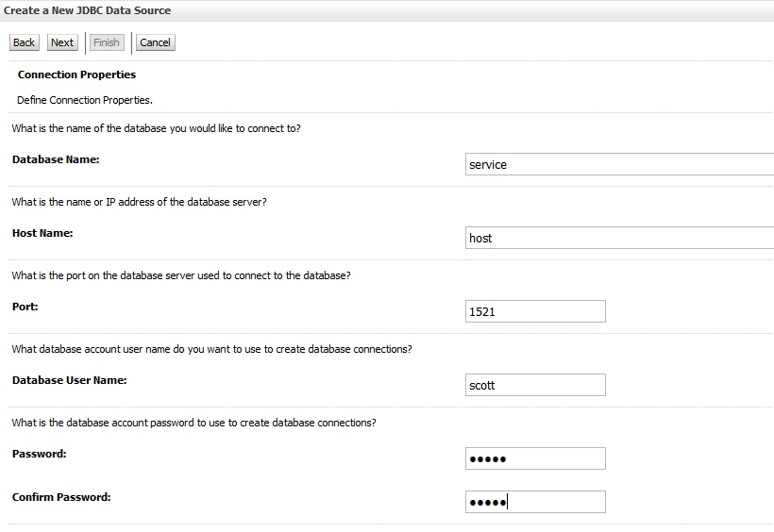Focus the Database Name field containing 'service'
Image resolution: width=774 pixels, height=532 pixels.
619,164
